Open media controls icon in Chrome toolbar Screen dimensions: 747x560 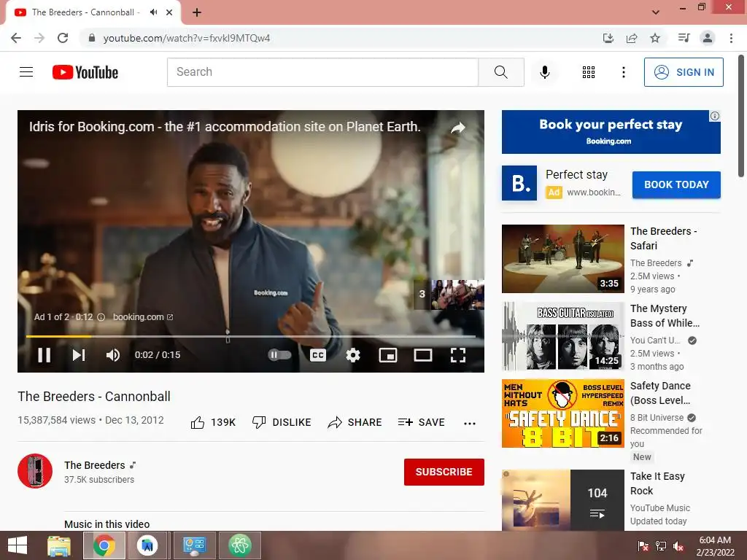[684, 38]
